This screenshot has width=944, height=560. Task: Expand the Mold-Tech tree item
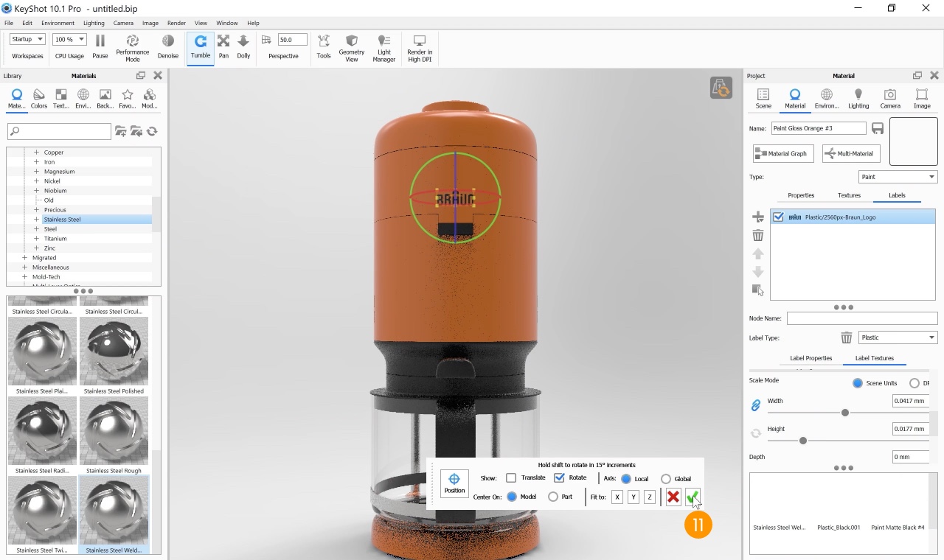tap(24, 277)
